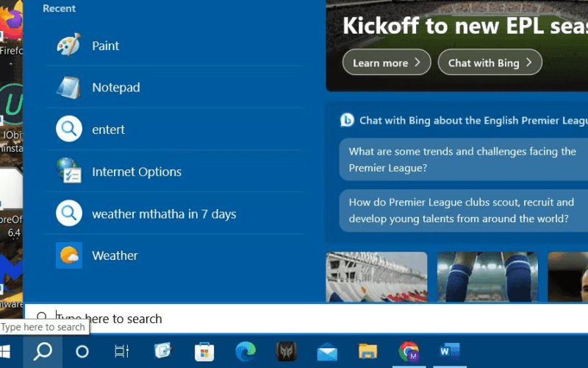Click the IObit Uninstaller desktop icon
The height and width of the screenshot is (368, 588).
[x=11, y=118]
